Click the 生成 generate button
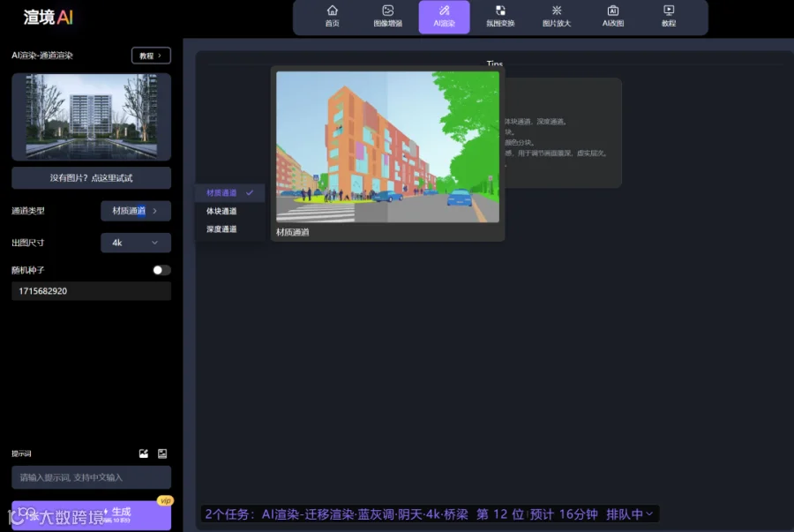The height and width of the screenshot is (532, 794). pos(91,515)
